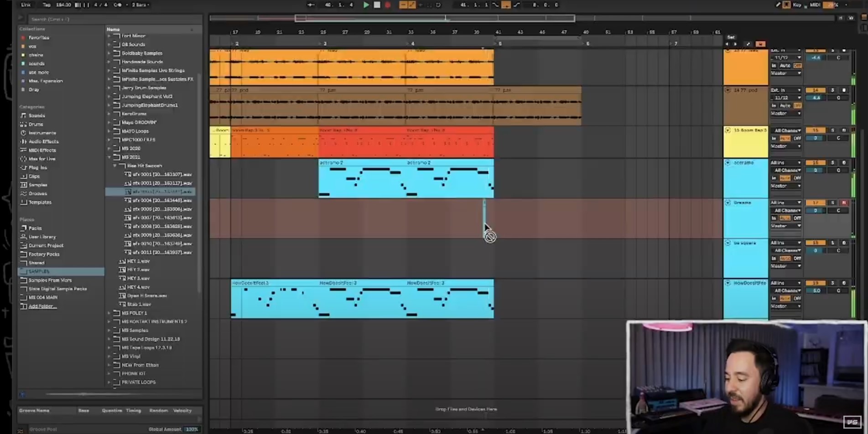
Task: Open the 2 Bars quantization menu
Action: click(x=140, y=5)
